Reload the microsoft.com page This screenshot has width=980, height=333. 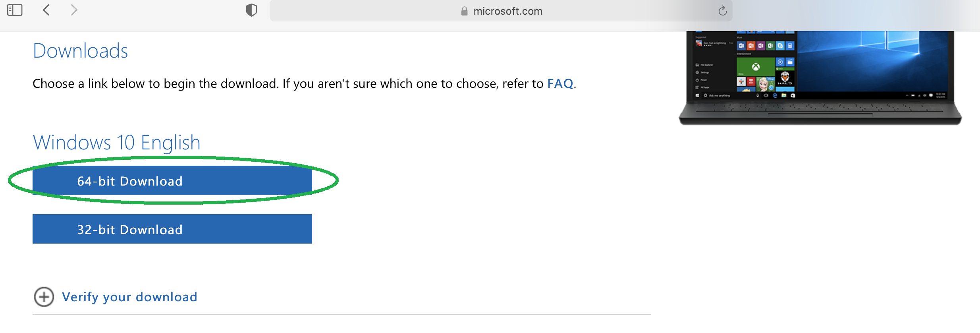coord(722,11)
